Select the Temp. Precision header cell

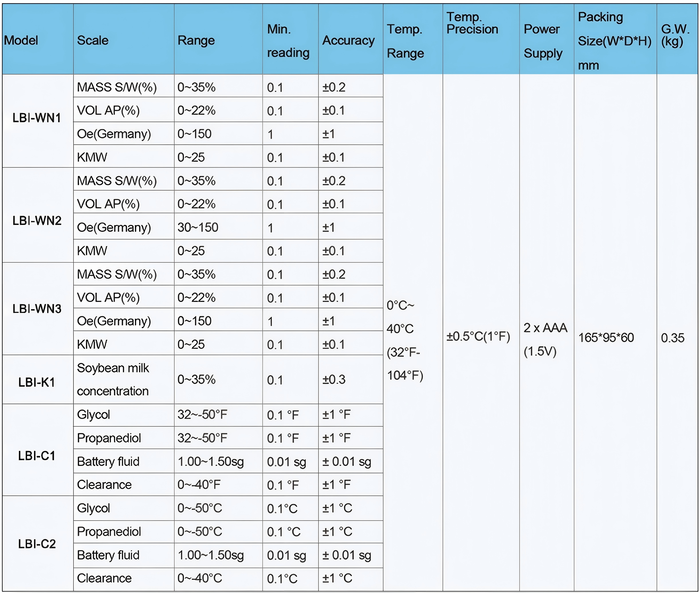pos(472,23)
